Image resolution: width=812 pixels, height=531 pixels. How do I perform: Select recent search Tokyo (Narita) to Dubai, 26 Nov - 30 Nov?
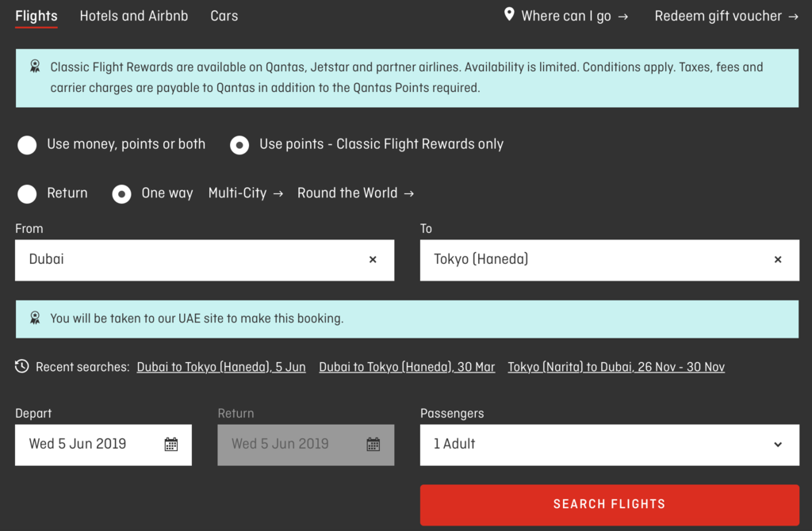point(616,367)
